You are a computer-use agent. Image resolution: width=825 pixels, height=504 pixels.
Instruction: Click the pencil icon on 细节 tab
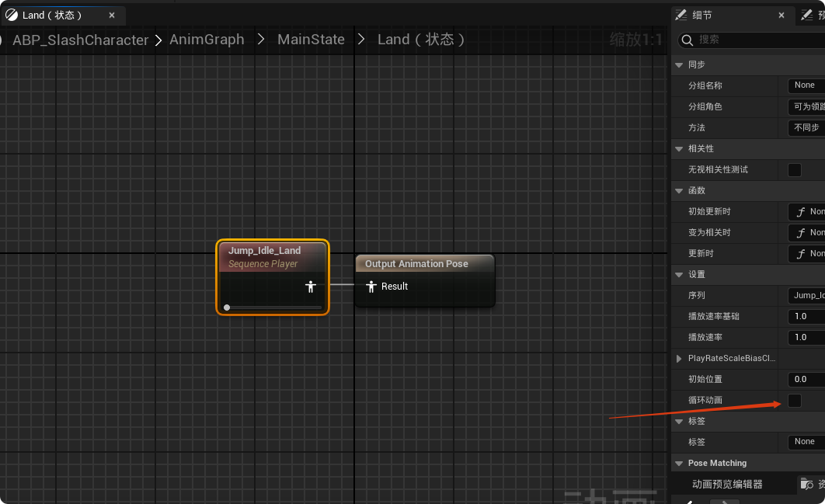click(681, 15)
